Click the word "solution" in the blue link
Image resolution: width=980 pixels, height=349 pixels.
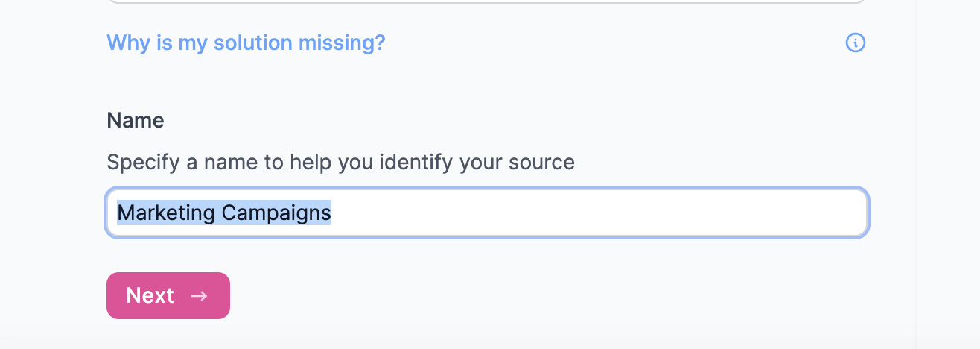(253, 43)
